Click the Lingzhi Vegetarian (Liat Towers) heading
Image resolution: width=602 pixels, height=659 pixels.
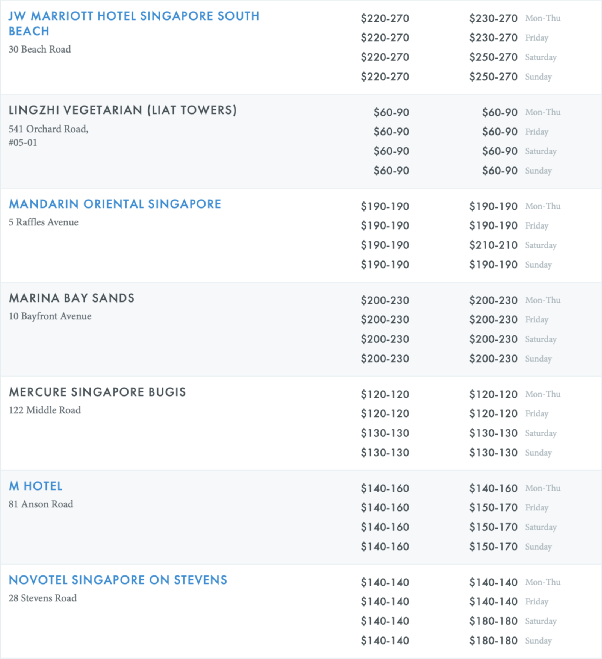coord(123,110)
